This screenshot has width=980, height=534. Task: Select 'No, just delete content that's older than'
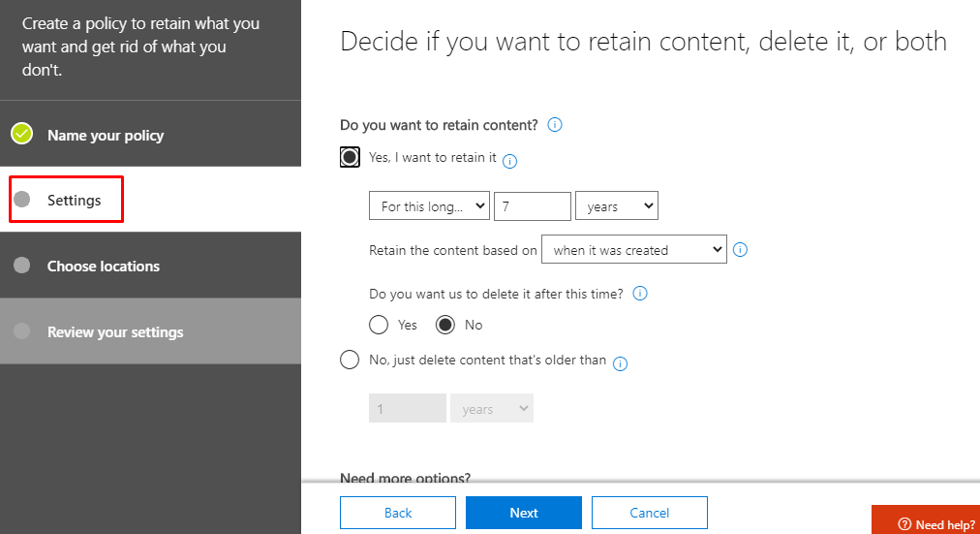pyautogui.click(x=350, y=360)
